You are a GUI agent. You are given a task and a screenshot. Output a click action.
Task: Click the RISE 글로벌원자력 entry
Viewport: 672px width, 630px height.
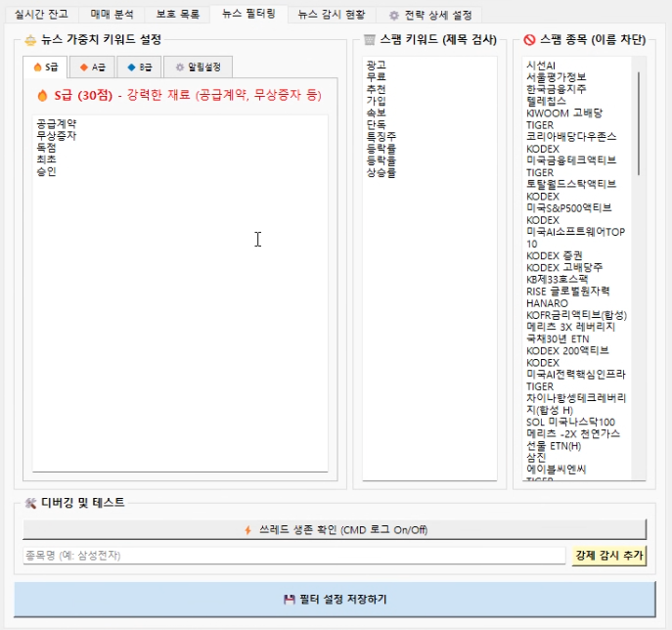[568, 292]
